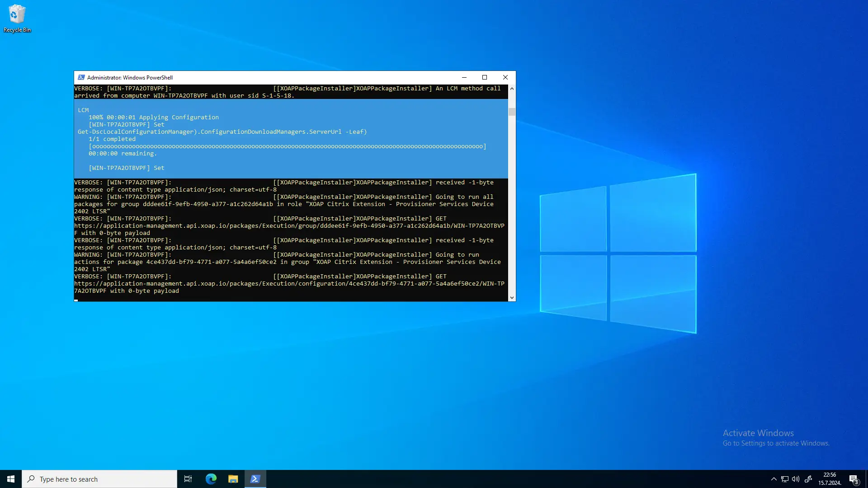Click the 'Administrator: Windows PowerShell' title text
868x488 pixels.
coord(130,78)
